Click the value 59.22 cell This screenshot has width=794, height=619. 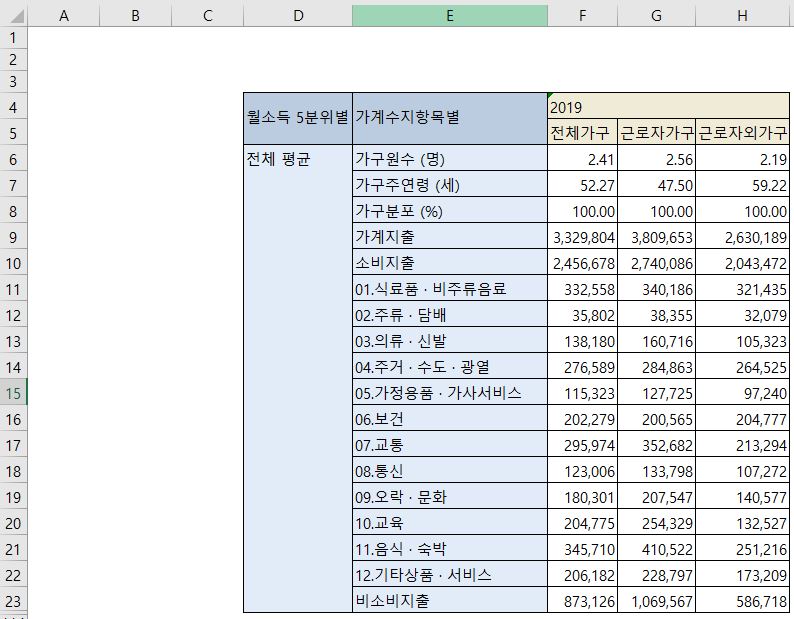[742, 184]
